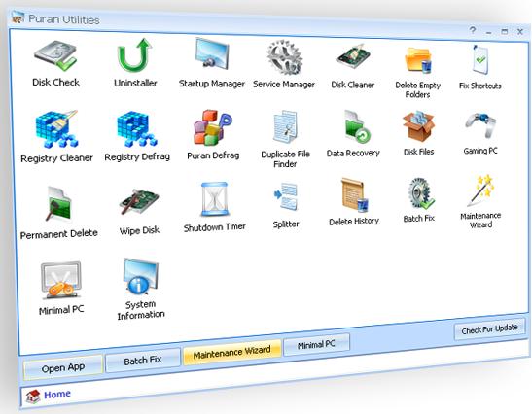Open the Disk Check tool icon
The height and width of the screenshot is (414, 532).
coord(55,55)
